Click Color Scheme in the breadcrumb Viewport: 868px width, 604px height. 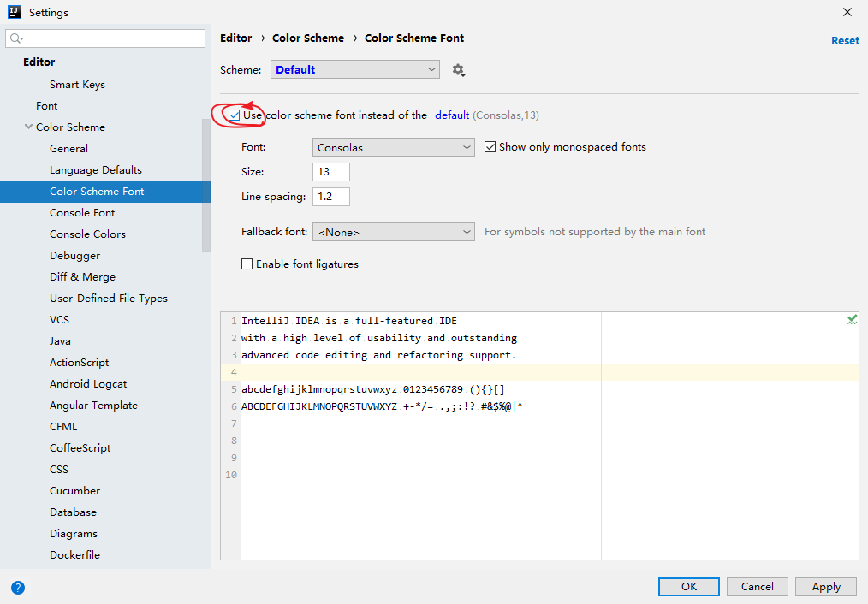tap(308, 38)
